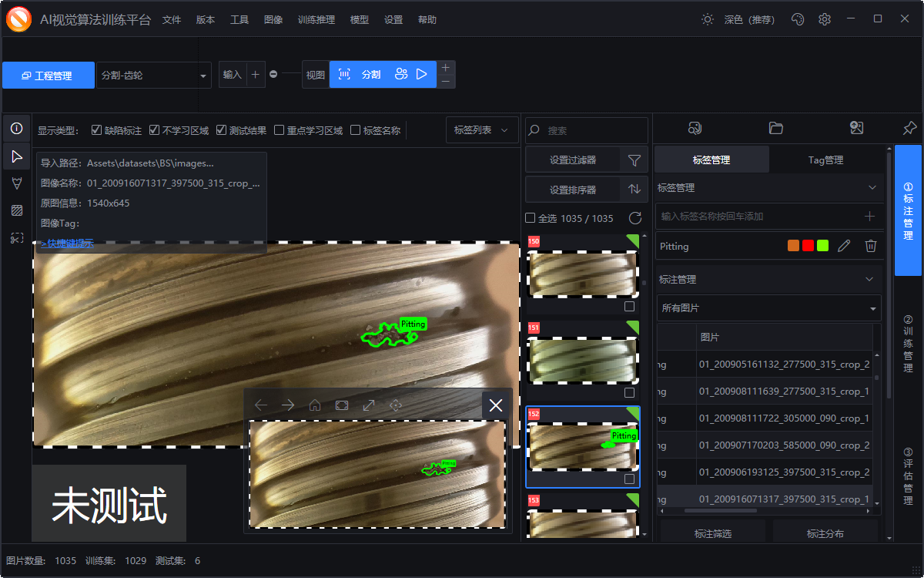Toggle 测试结果 checkbox
Image resolution: width=924 pixels, height=578 pixels.
pyautogui.click(x=221, y=130)
